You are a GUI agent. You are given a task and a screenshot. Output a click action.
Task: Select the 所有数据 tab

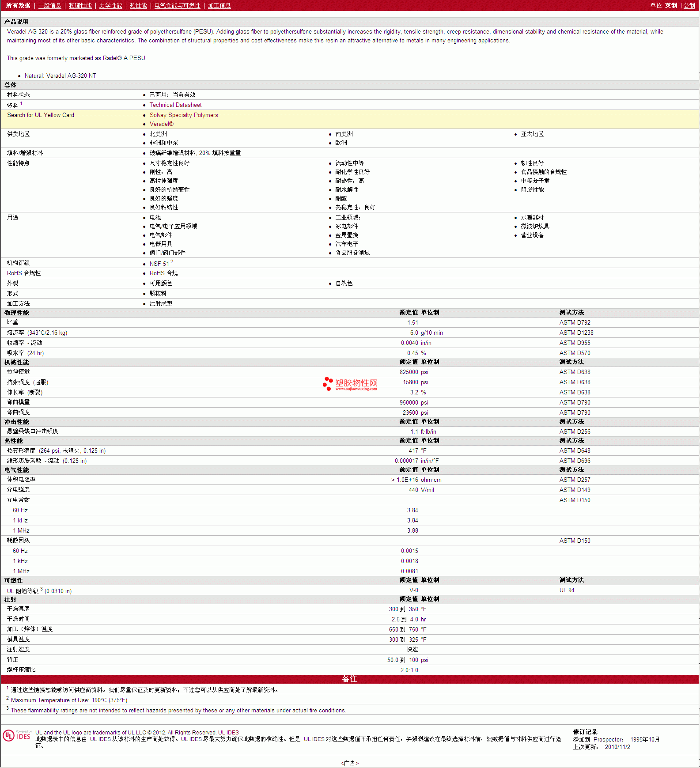click(18, 5)
